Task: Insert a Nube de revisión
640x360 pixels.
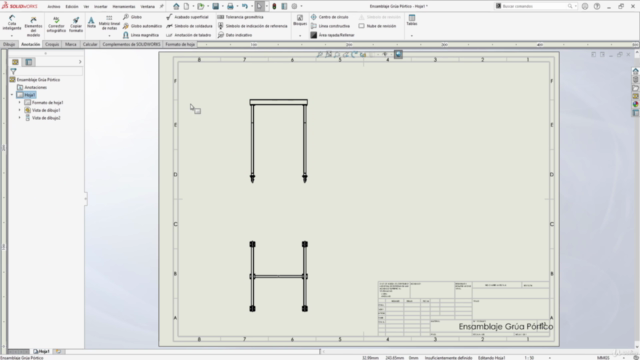Action: 377,26
